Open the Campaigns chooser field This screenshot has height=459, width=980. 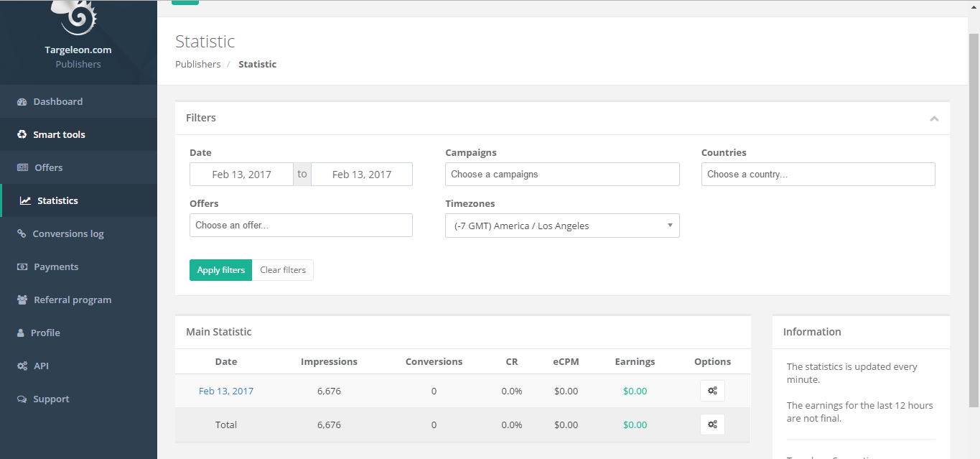click(x=562, y=175)
